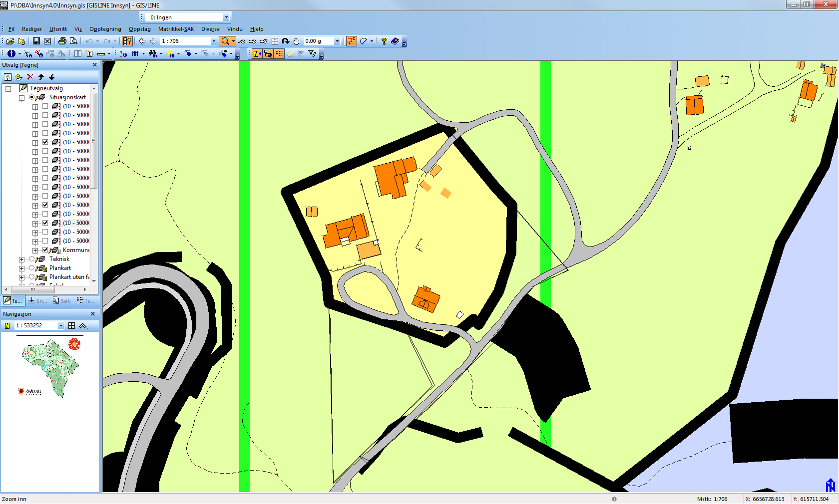This screenshot has height=504, width=839.
Task: Select the Plankart uten fa radio button
Action: (31, 277)
